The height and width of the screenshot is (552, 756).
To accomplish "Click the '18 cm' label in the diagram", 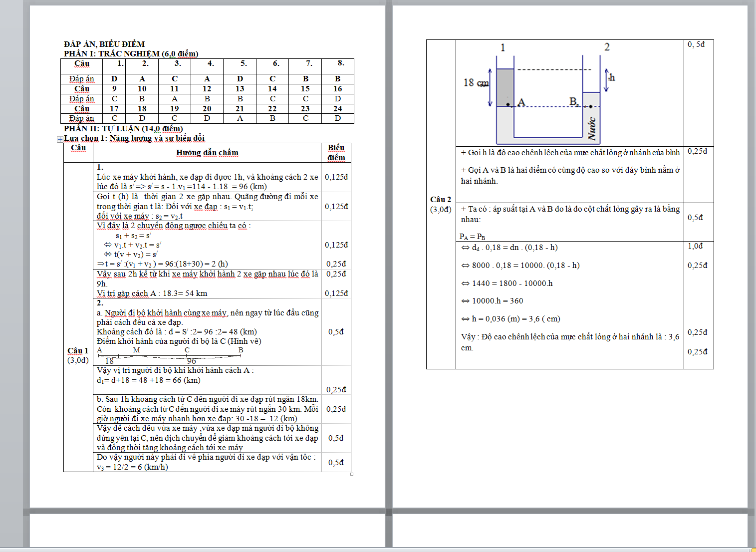I will point(476,83).
